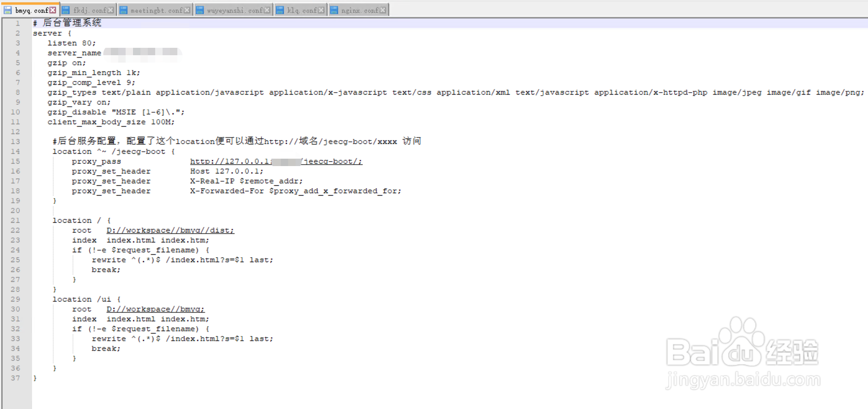The image size is (868, 409).
Task: Click the '# 后台管理系统' comment line
Action: [67, 23]
